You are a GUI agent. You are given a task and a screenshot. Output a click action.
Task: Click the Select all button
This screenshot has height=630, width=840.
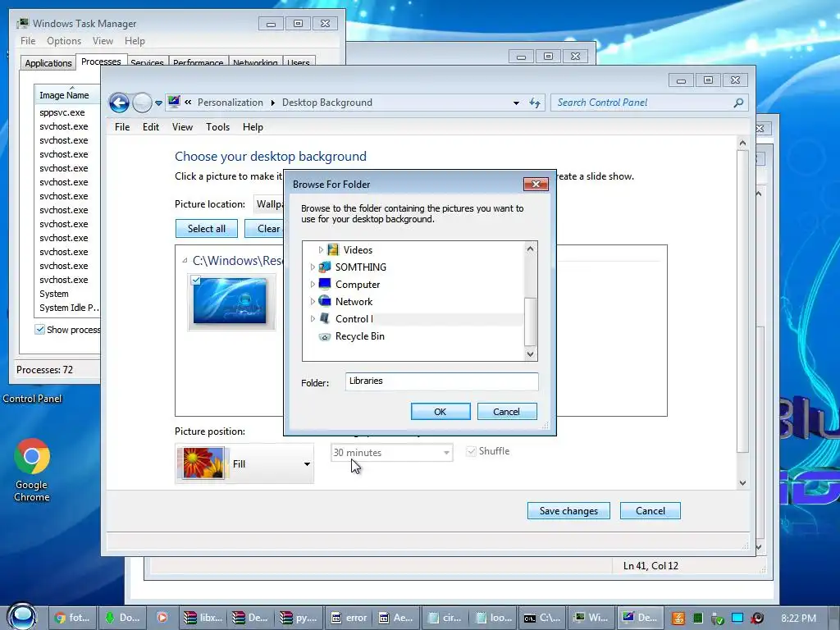[x=207, y=229]
